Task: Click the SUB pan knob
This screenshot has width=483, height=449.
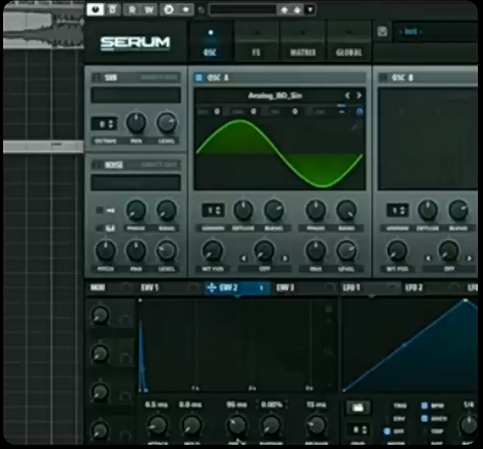Action: 136,122
